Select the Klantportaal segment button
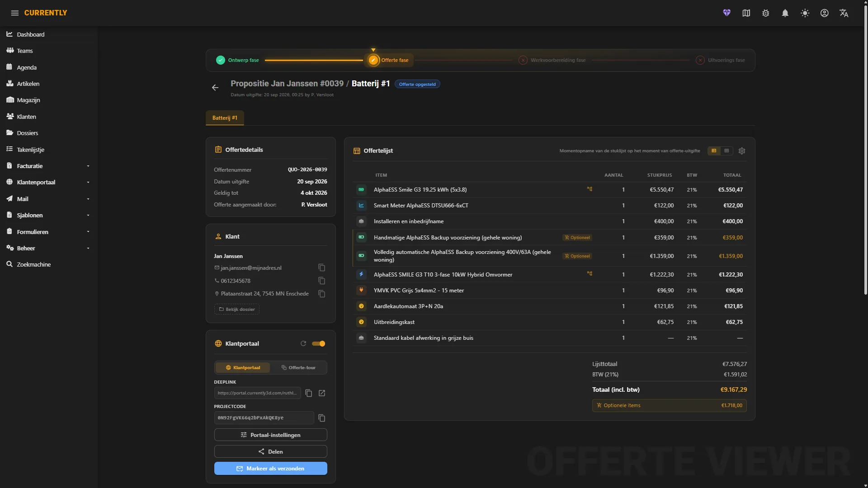 pyautogui.click(x=243, y=368)
